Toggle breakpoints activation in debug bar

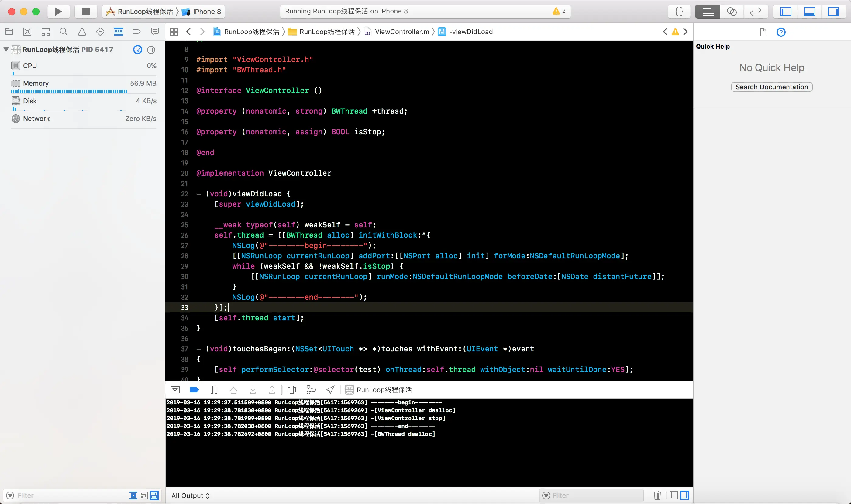pyautogui.click(x=194, y=389)
